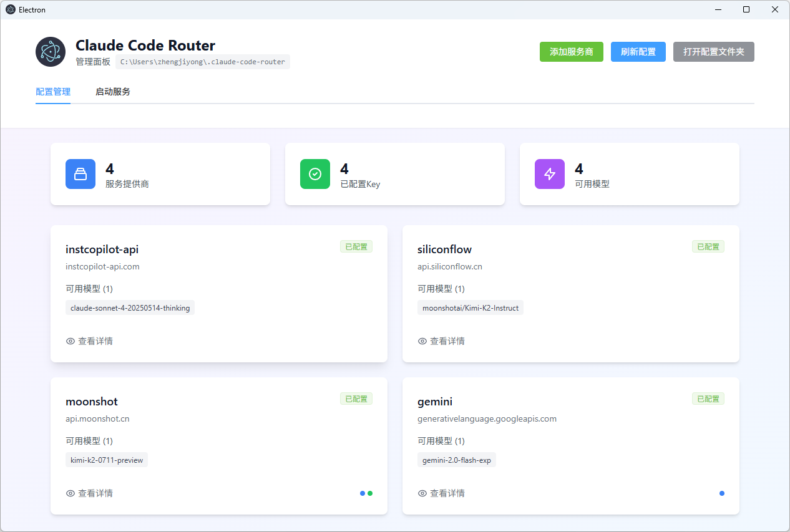Click the moonshot card title
Viewport: 790px width, 532px height.
(x=92, y=402)
